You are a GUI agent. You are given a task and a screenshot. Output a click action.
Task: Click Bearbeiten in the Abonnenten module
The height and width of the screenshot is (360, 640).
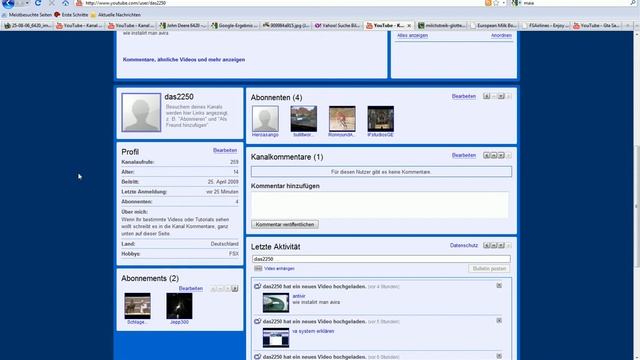point(464,96)
